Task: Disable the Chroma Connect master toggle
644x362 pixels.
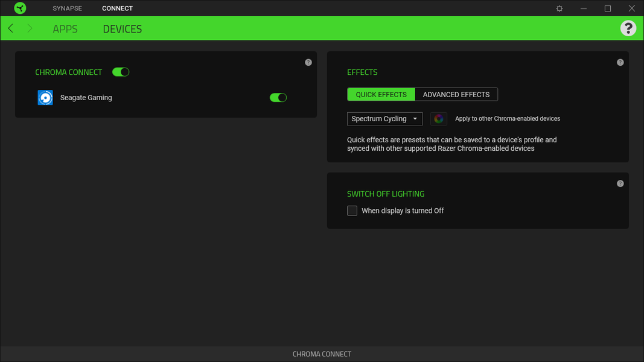Action: (x=121, y=72)
